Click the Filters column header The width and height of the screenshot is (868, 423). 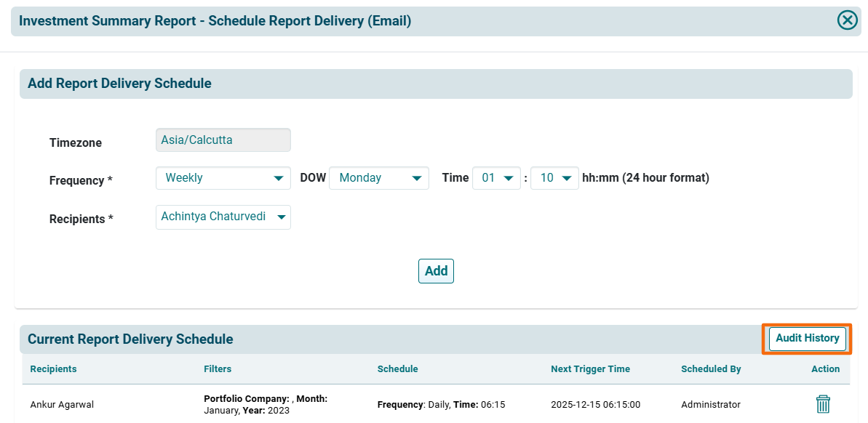click(x=218, y=369)
